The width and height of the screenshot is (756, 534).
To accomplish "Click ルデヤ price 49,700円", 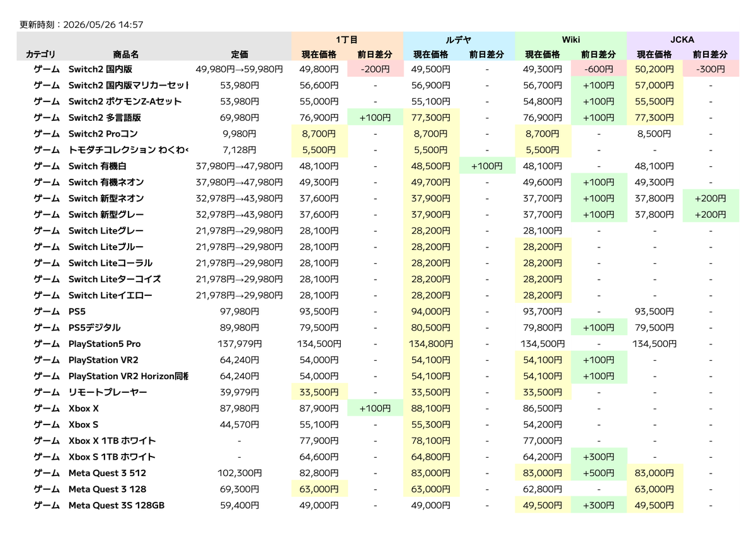I will 431,182.
